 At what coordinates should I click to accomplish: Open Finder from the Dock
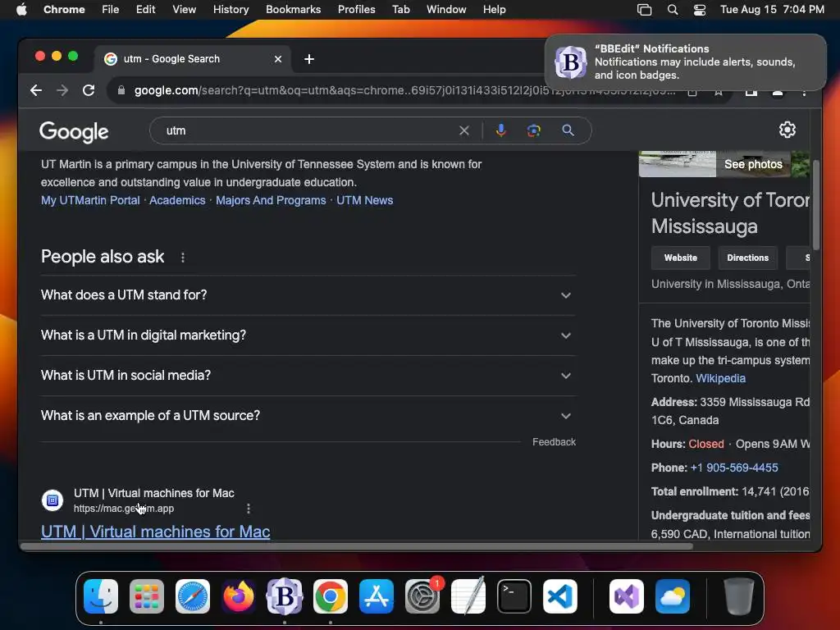[x=101, y=596]
